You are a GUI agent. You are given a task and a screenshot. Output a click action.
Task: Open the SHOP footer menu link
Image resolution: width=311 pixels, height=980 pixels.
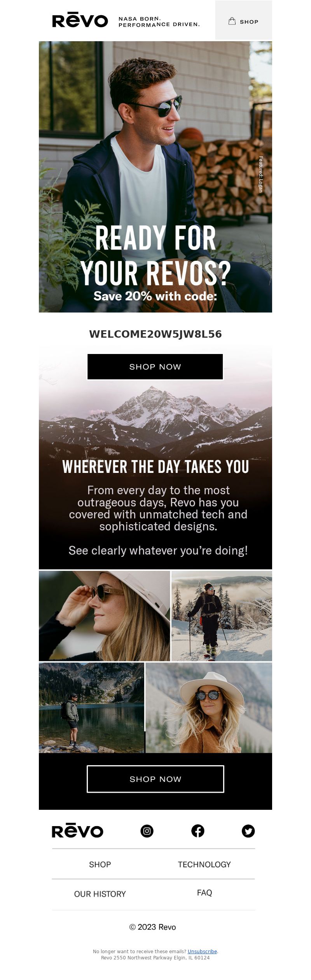[100, 864]
